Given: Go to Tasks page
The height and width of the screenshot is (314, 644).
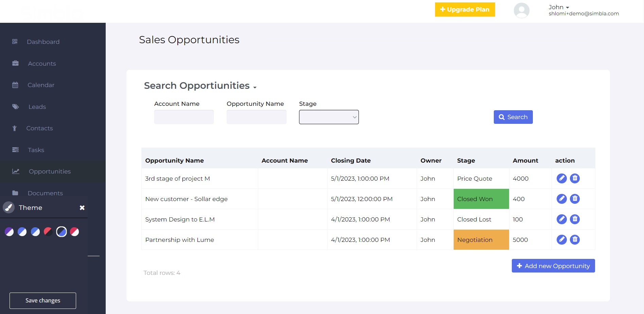Looking at the screenshot, I should point(36,150).
